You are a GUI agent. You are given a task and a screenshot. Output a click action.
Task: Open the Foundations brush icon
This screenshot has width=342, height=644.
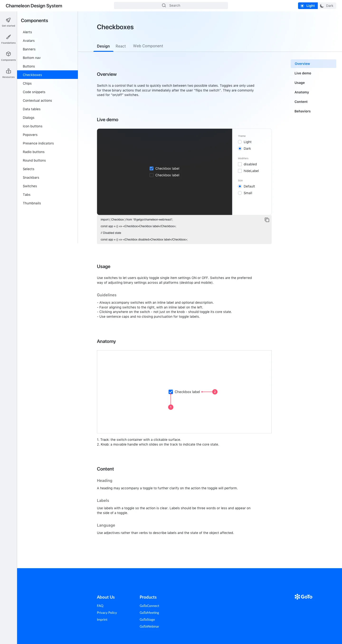[x=9, y=37]
